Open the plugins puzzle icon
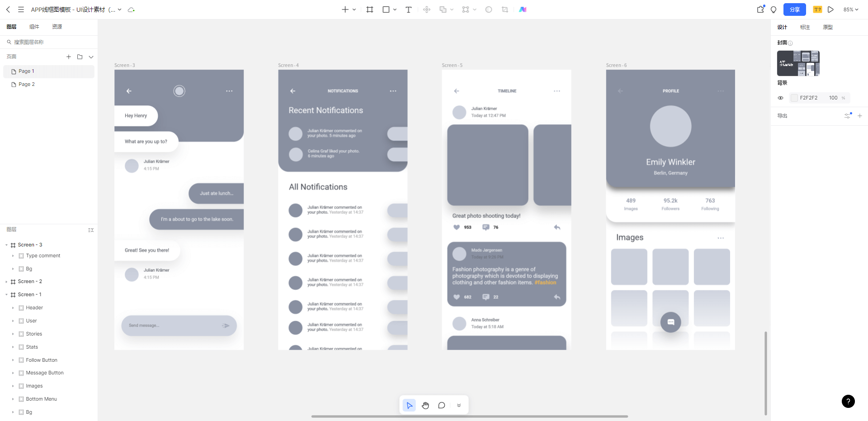The height and width of the screenshot is (421, 868). (x=760, y=9)
